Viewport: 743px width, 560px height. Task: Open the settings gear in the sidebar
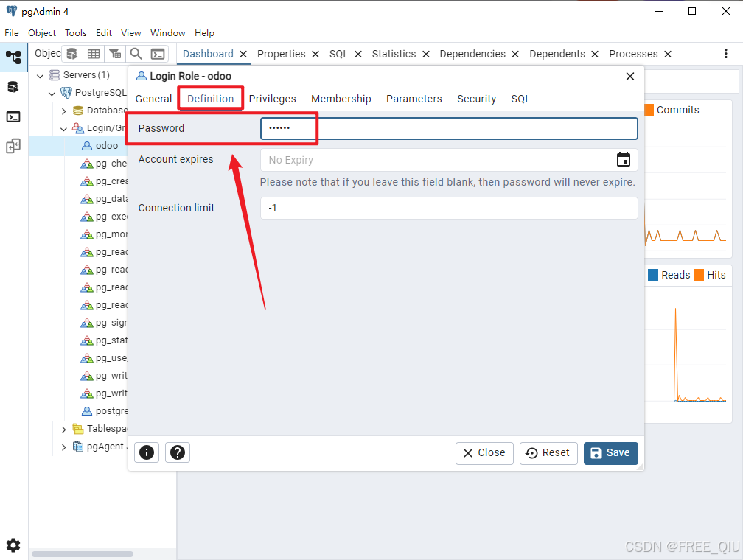(x=13, y=545)
